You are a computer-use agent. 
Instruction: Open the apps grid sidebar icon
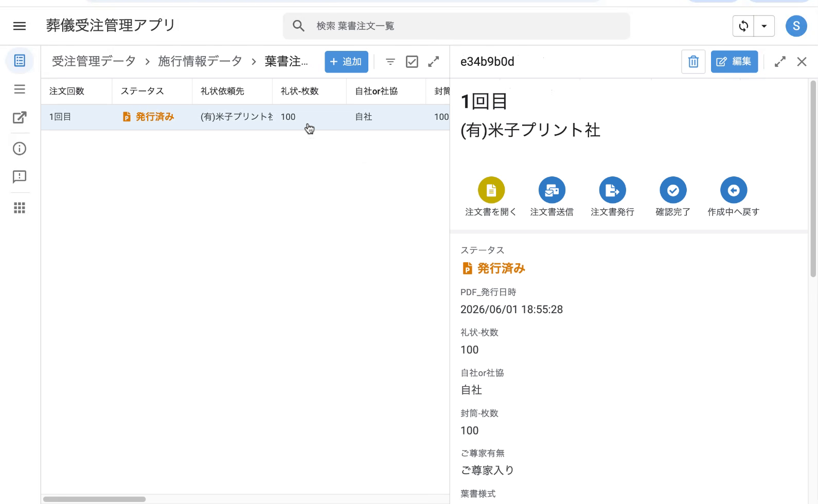point(20,208)
